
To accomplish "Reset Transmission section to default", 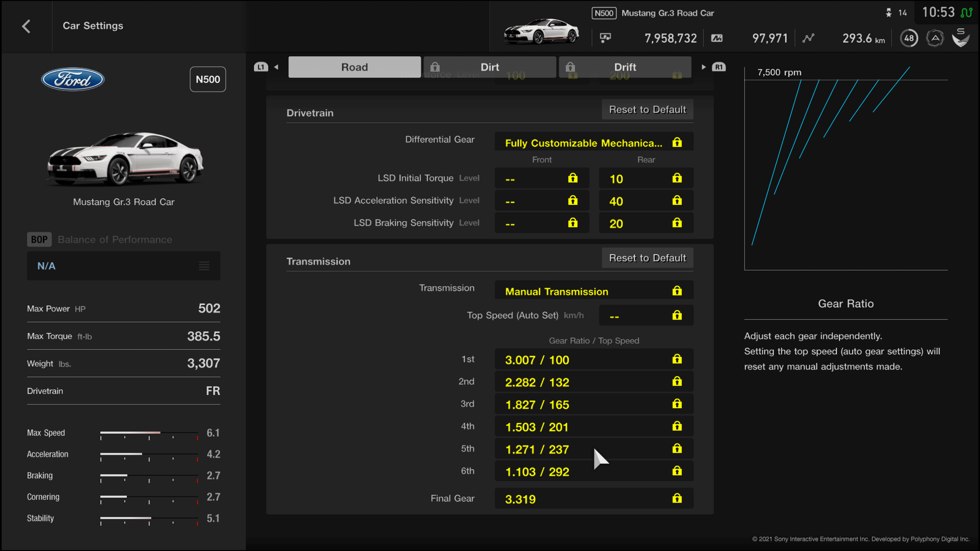I will (647, 258).
